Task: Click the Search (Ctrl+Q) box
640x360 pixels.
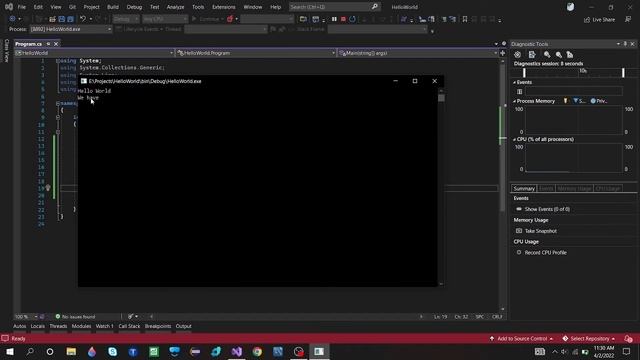Action: (334, 7)
